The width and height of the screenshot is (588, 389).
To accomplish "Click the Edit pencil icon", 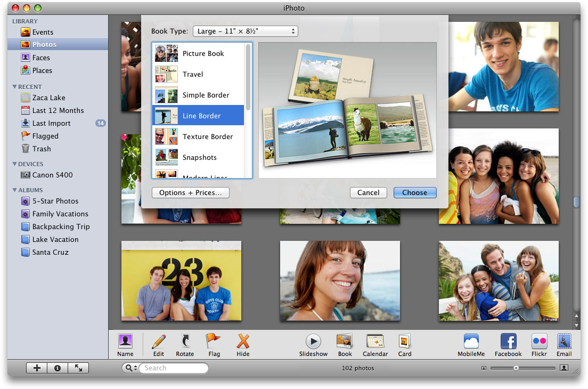I will point(159,342).
